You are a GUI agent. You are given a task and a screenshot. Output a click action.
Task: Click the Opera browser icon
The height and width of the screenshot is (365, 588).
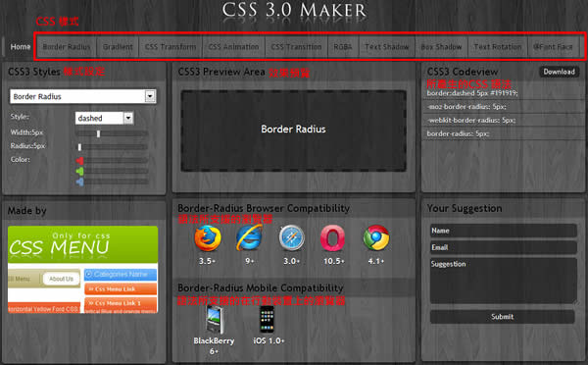coord(332,238)
